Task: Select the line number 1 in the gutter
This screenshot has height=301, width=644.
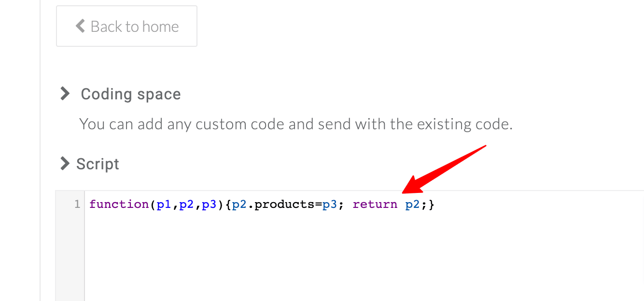Action: click(x=77, y=204)
